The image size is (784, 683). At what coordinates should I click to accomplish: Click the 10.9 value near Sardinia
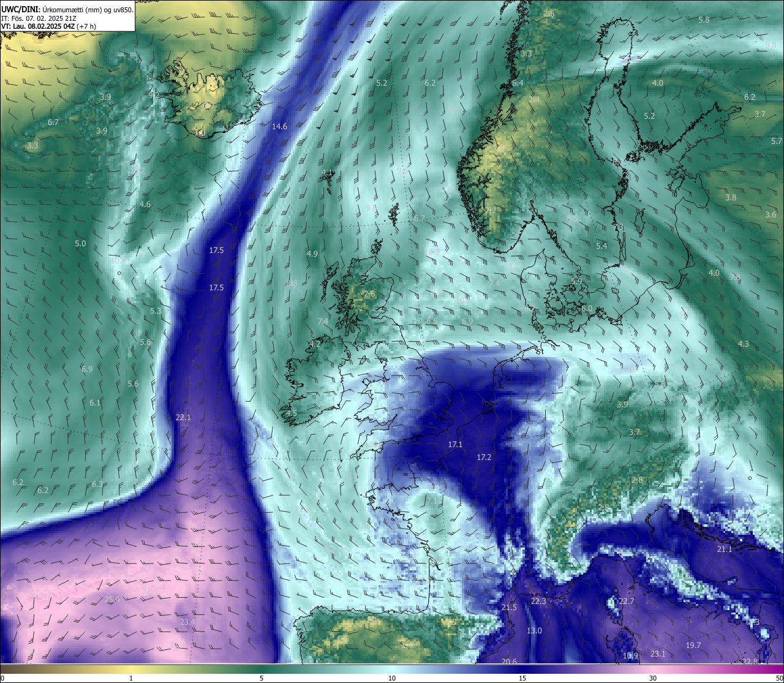(630, 656)
